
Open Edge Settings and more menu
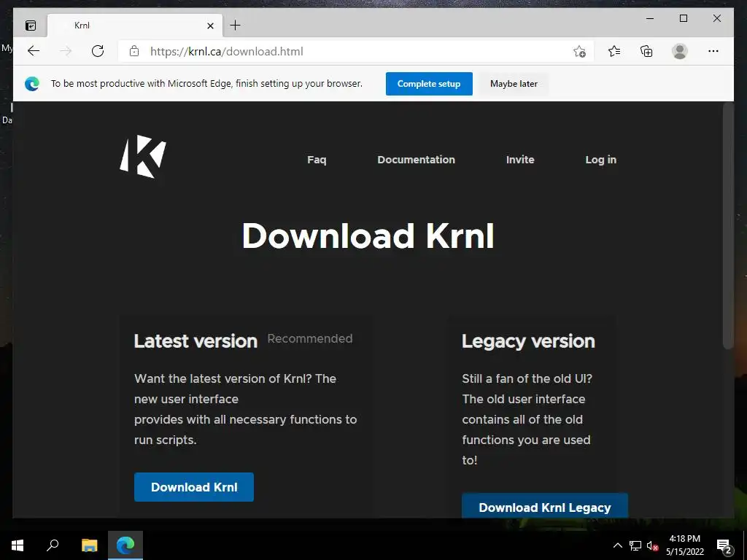point(713,51)
